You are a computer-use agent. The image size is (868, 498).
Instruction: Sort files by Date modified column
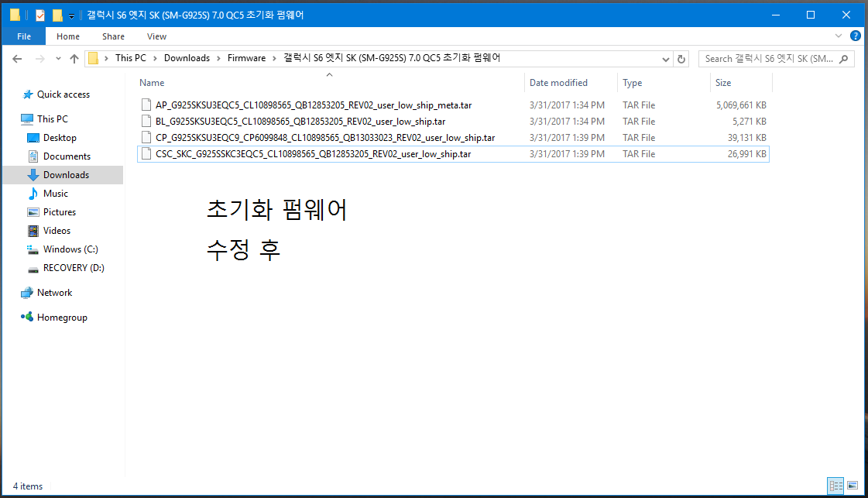[558, 83]
